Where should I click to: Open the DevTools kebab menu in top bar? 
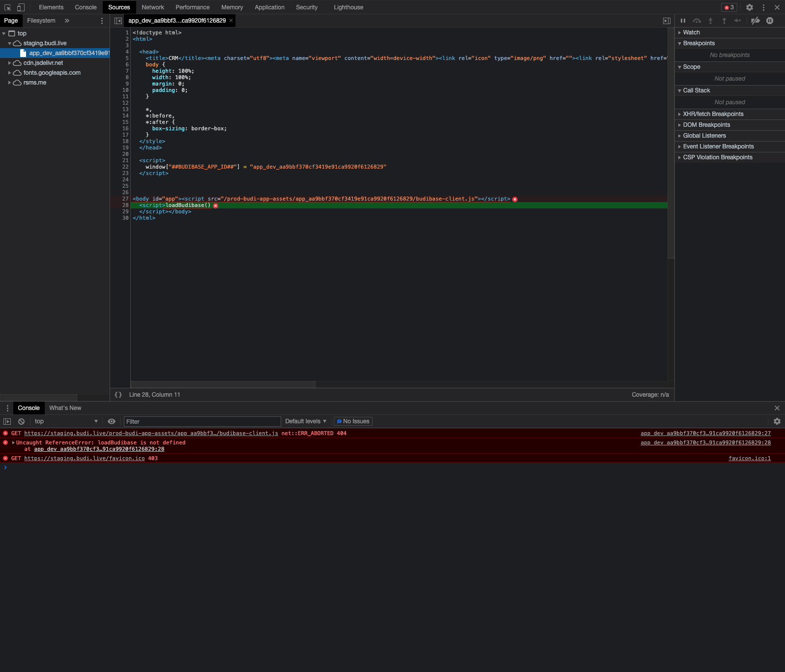pos(763,7)
